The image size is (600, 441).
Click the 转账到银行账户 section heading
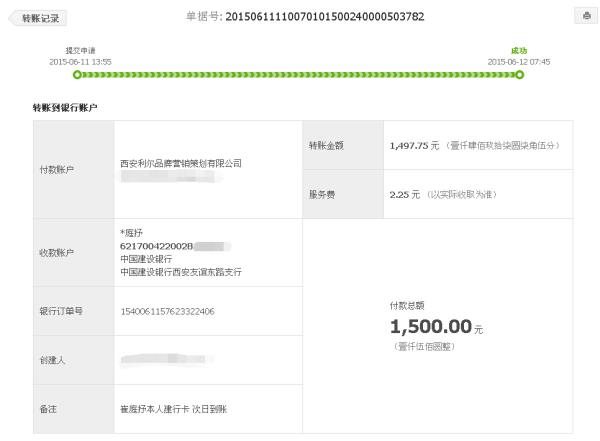coord(65,108)
